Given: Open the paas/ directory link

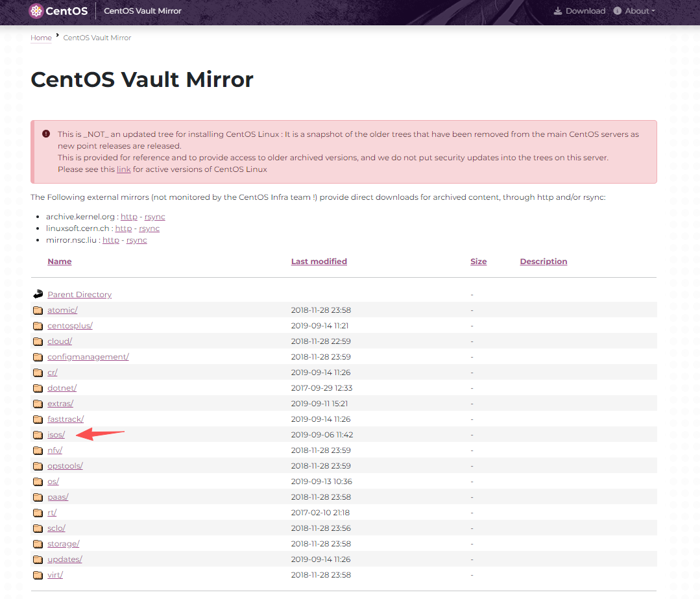Looking at the screenshot, I should (x=58, y=497).
